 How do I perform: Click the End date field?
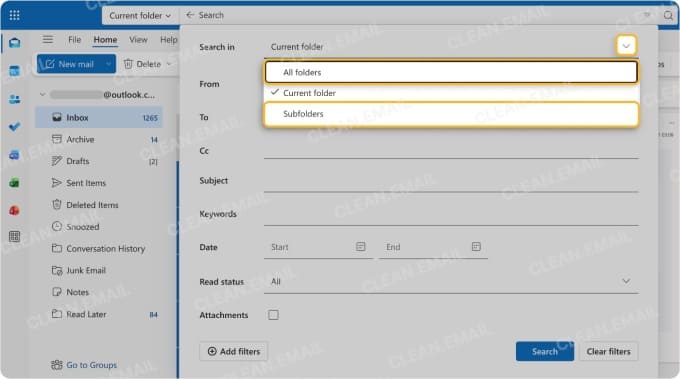coord(433,247)
